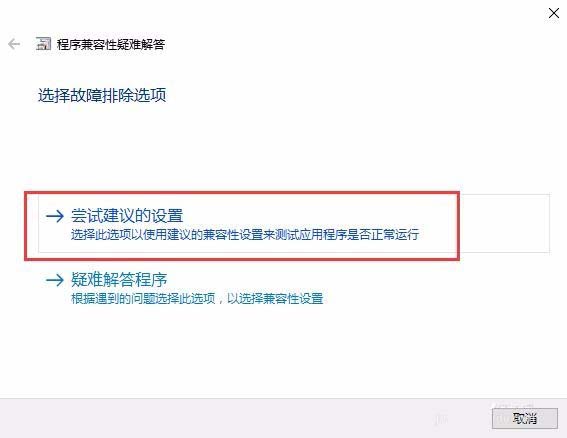Click the heading 选择故障排除选项
This screenshot has width=567, height=438.
102,95
